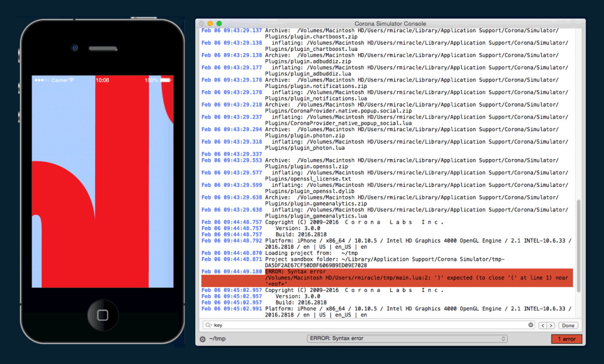Click the battery icon in phone status bar

[x=166, y=80]
